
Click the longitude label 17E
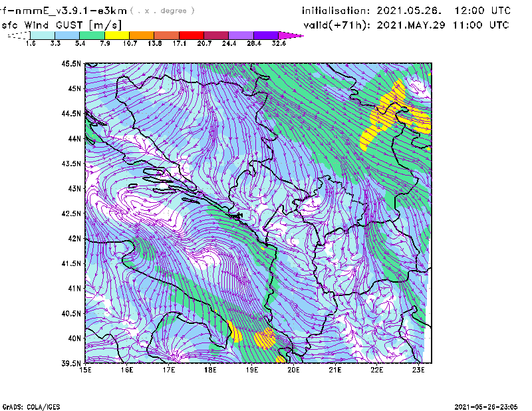tap(169, 370)
